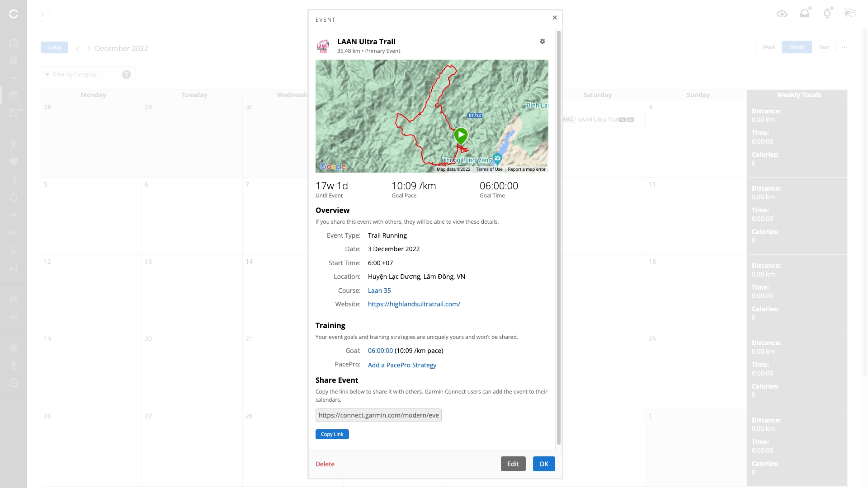
Task: Open the dashboard gauge icon in sidebar
Action: pos(14,43)
